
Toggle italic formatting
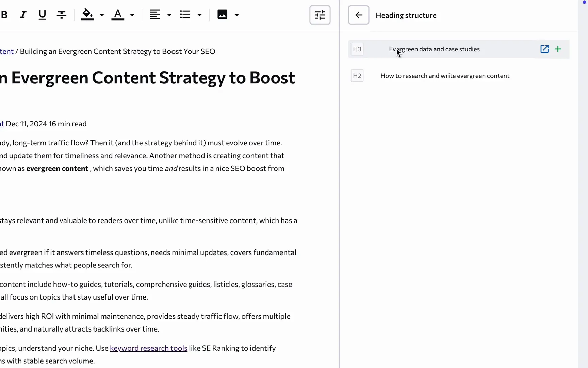pos(23,14)
